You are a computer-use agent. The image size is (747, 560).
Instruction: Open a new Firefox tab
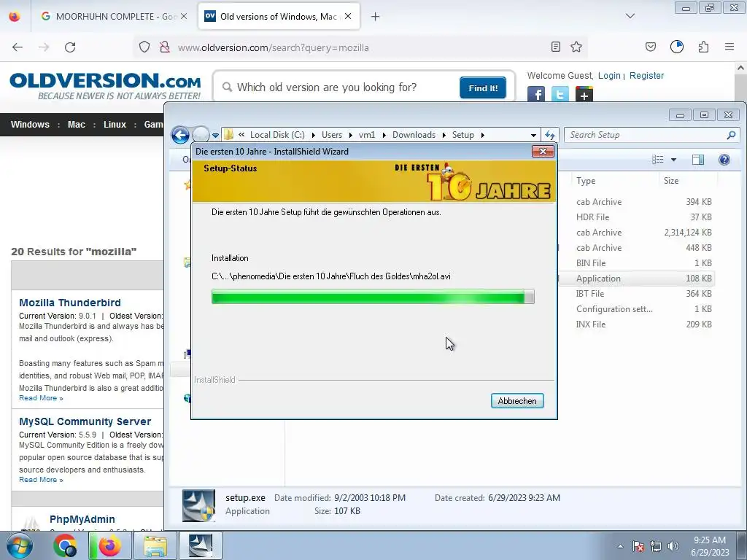click(376, 17)
